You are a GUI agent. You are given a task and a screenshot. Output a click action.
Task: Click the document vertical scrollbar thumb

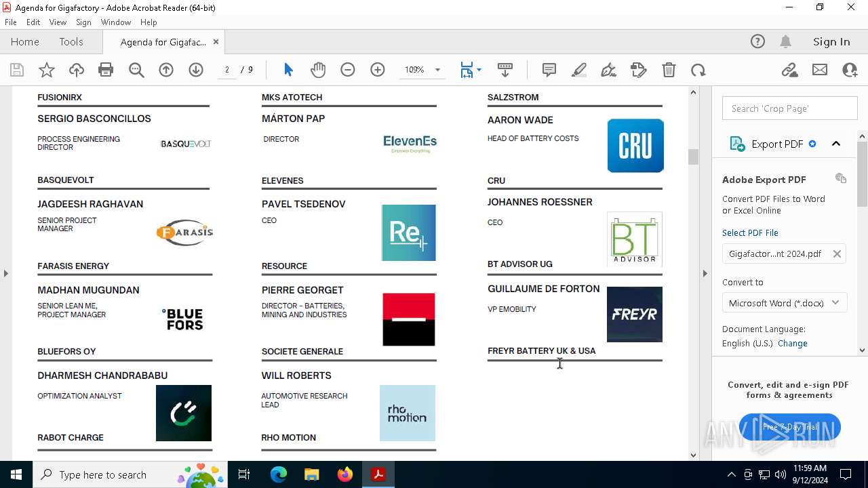pyautogui.click(x=693, y=157)
